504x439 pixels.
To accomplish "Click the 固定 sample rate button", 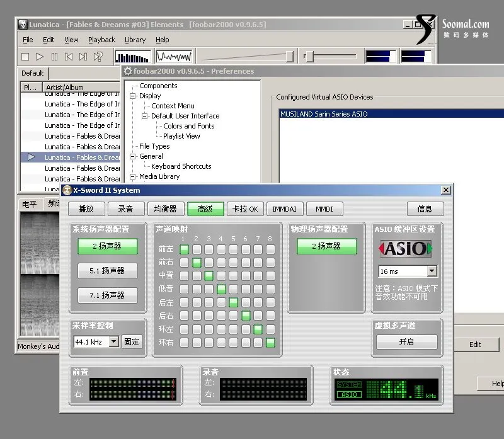I will tap(132, 341).
